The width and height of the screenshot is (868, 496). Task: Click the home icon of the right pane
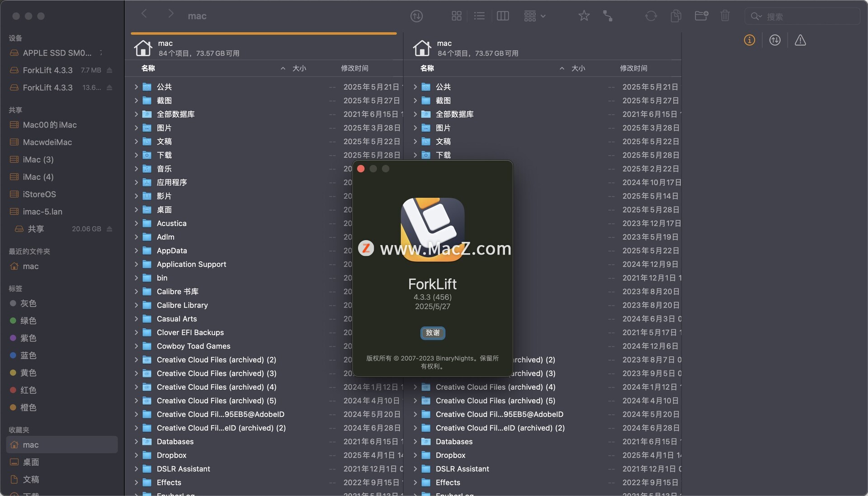422,48
